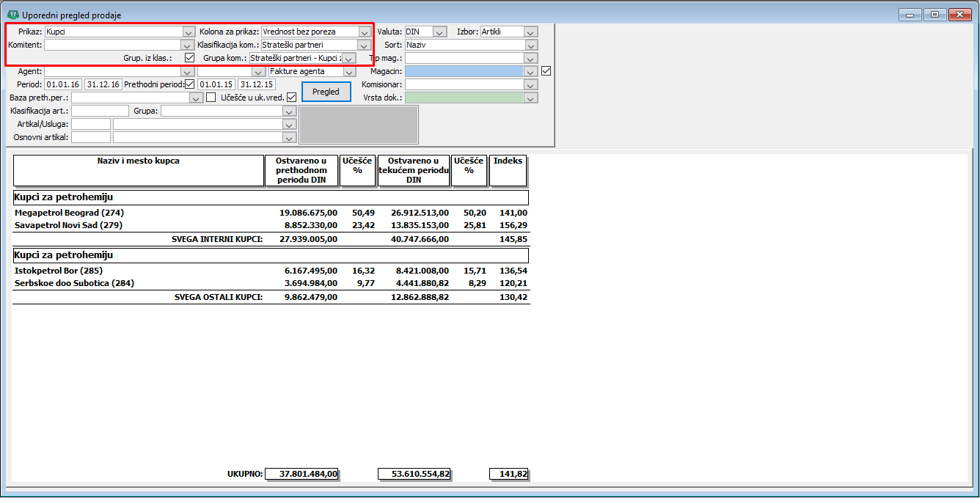Click the UKUPNO index value 141,82

[508, 474]
